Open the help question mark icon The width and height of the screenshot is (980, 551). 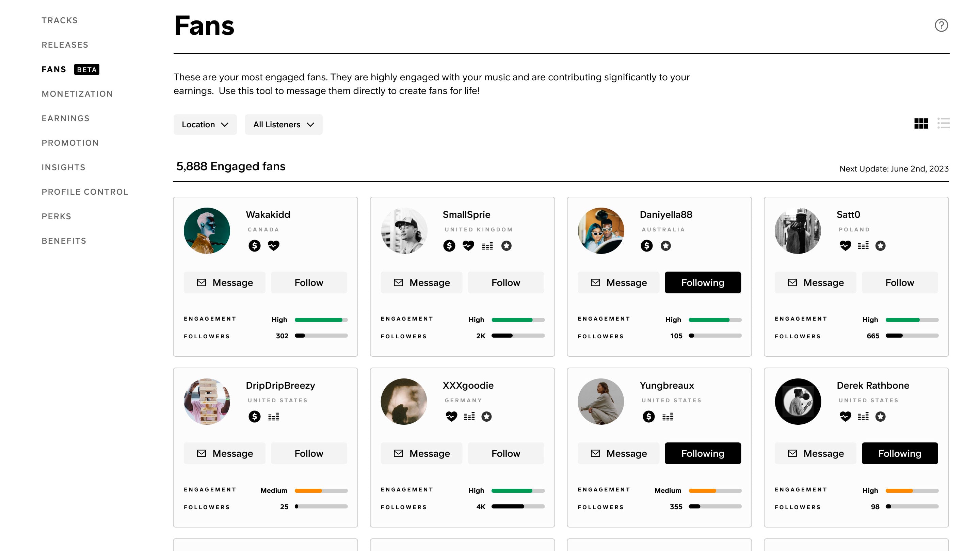[941, 25]
